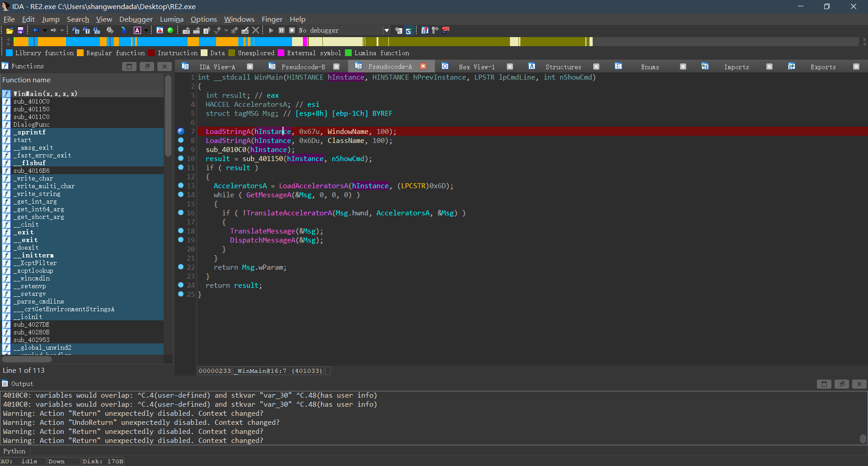Viewport: 868px width, 466px height.
Task: Open the Jump menu
Action: tap(51, 19)
